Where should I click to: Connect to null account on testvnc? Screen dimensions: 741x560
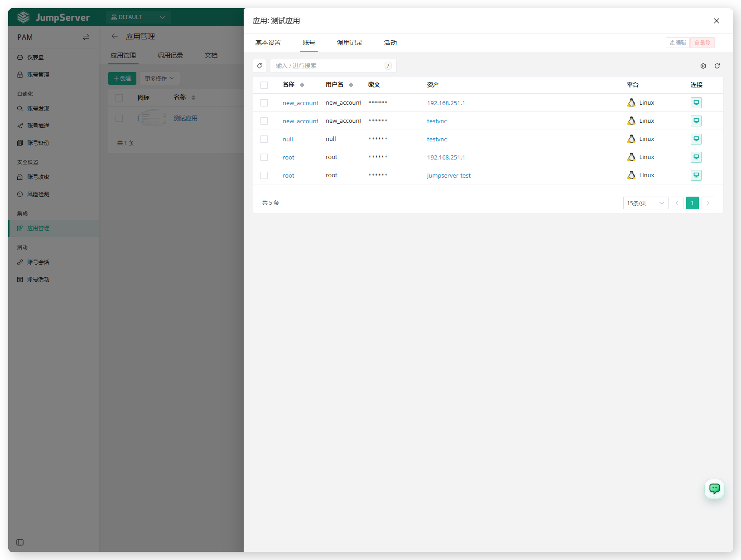click(696, 139)
